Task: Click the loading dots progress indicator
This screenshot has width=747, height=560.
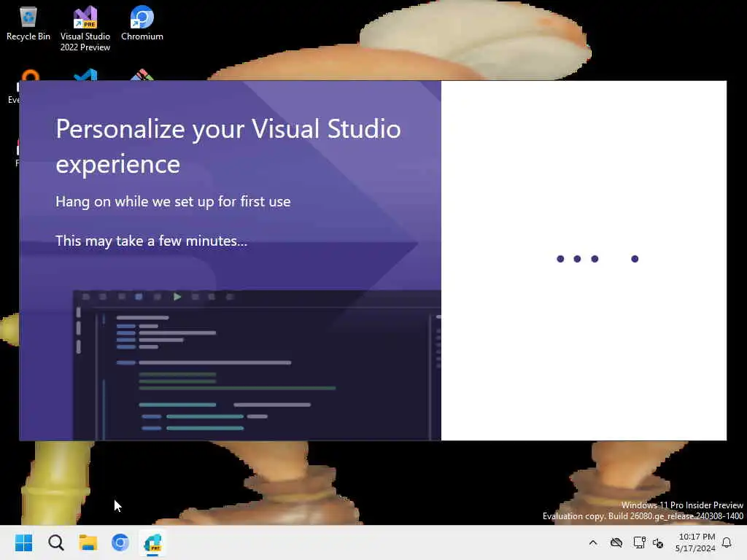Action: click(x=597, y=259)
